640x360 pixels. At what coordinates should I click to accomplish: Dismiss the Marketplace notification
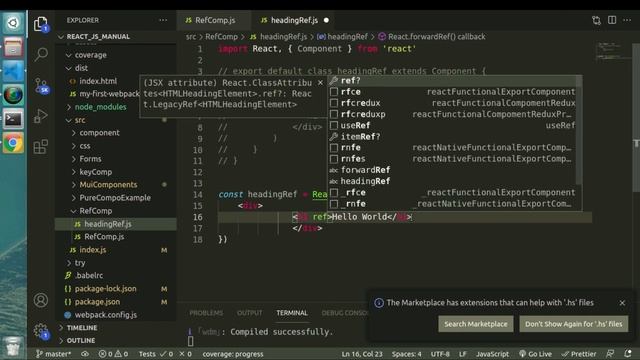(x=622, y=303)
